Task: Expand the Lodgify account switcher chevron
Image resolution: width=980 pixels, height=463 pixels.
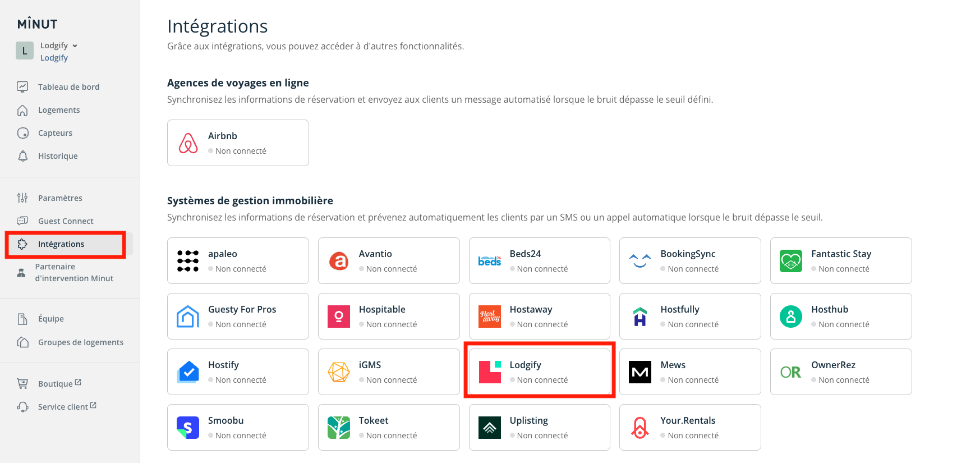Action: click(x=75, y=46)
